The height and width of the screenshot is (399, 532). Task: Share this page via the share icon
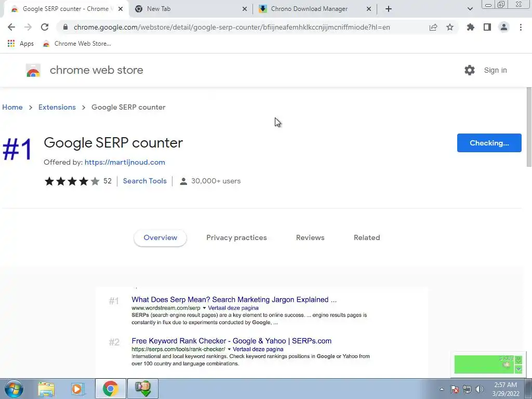click(433, 27)
